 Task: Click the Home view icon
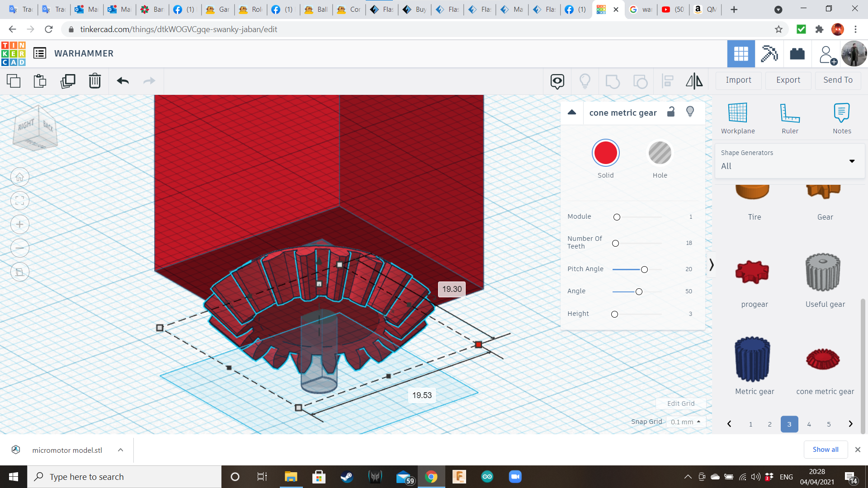click(20, 177)
